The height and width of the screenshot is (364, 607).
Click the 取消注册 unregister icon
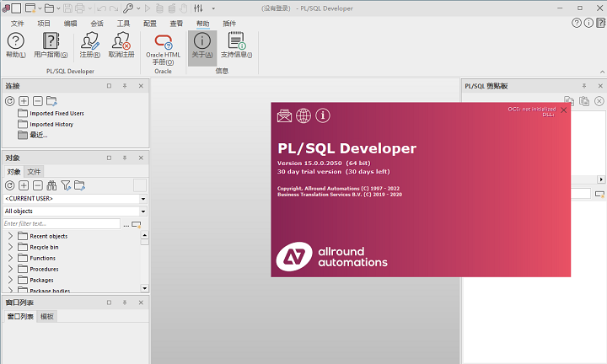(121, 45)
